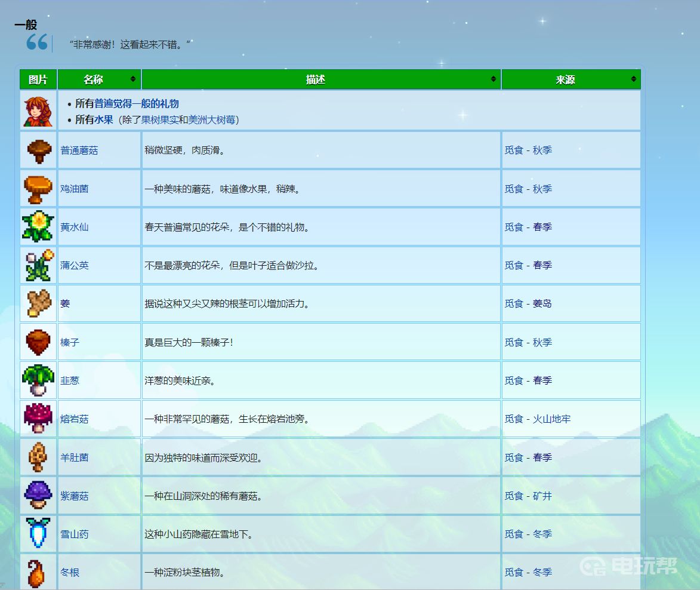Click the 姜 ginger root icon

click(x=39, y=304)
